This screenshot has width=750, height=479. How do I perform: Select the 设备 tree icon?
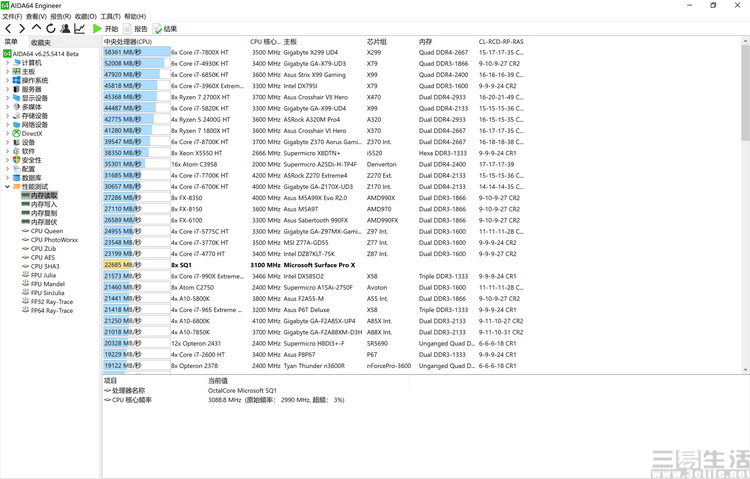pyautogui.click(x=17, y=142)
